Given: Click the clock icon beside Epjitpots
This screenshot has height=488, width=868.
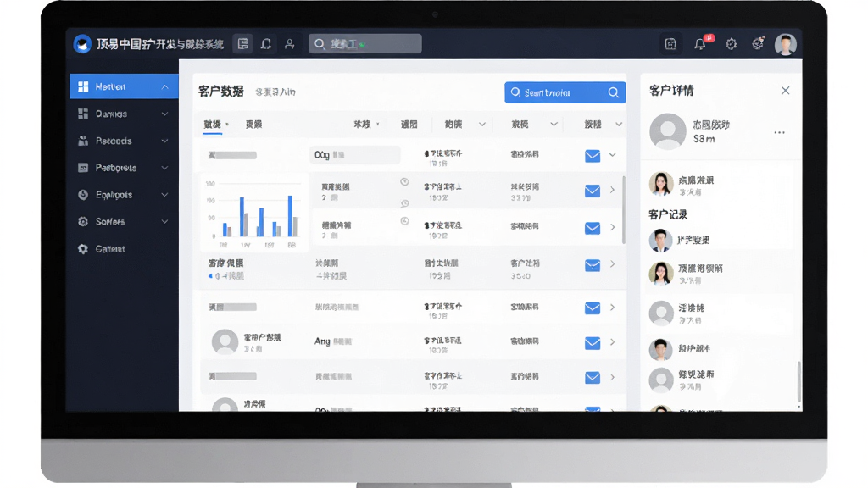Looking at the screenshot, I should click(x=83, y=195).
